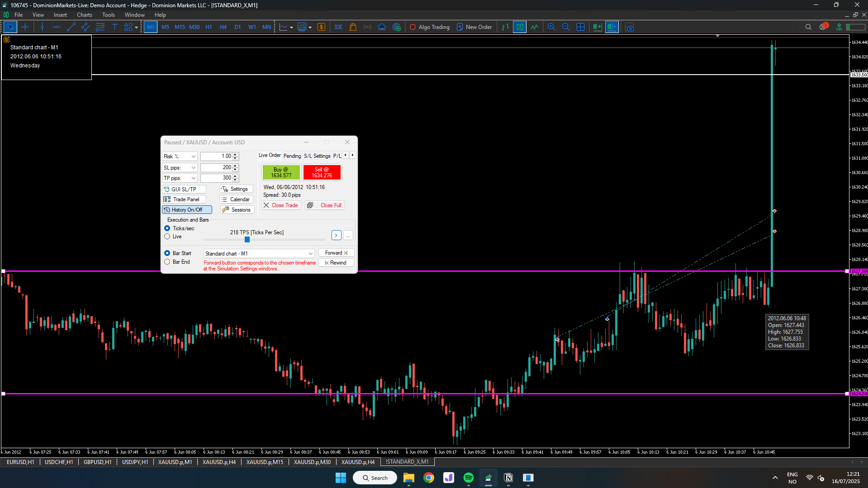Open the Market shopping bag
The image size is (868, 488).
(353, 27)
